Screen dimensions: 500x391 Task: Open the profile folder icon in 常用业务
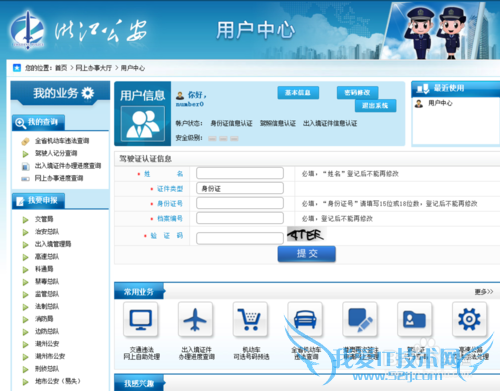tap(415, 319)
